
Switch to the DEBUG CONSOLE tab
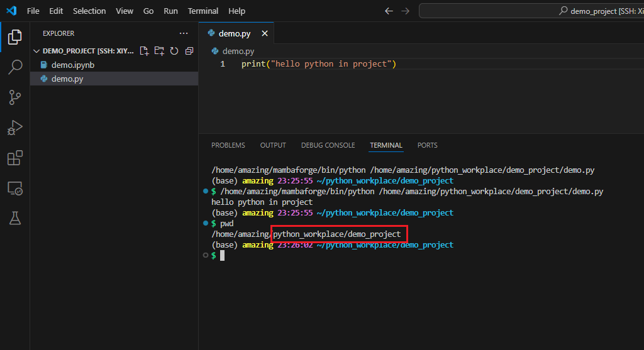(328, 145)
